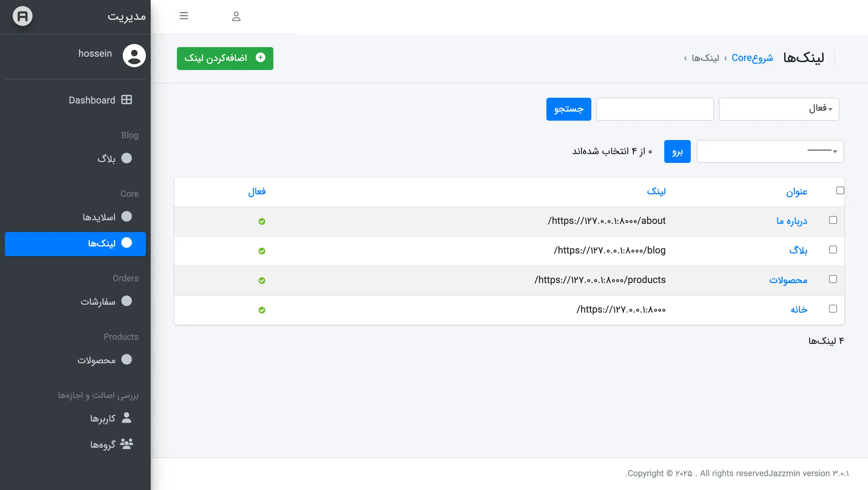
Task: Go to سفارشات in the sidebar menu
Action: [98, 301]
